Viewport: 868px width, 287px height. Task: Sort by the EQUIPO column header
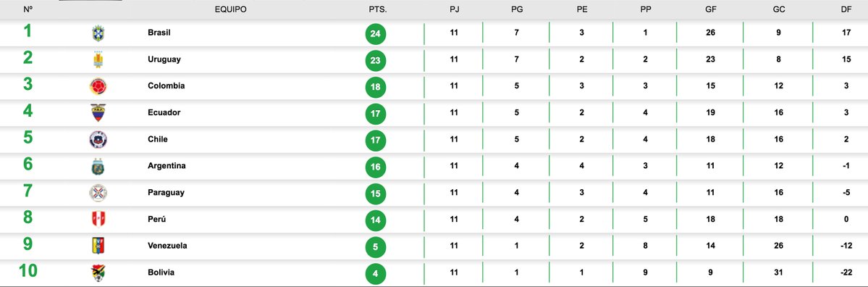[x=231, y=9]
